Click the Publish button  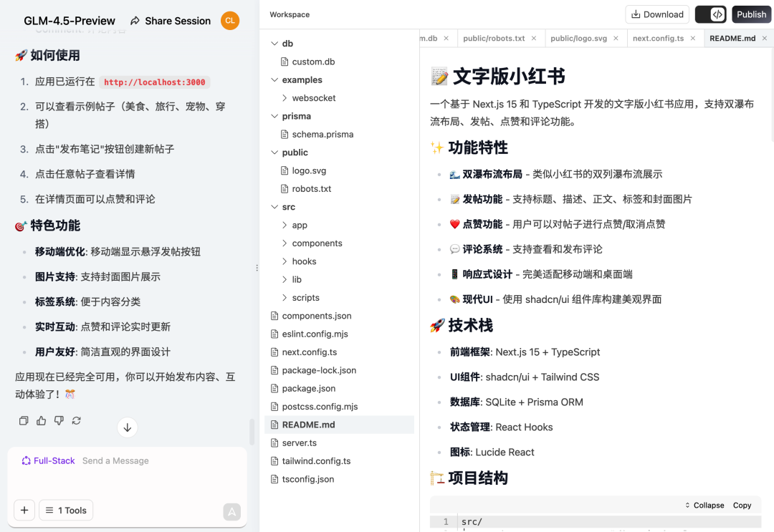pyautogui.click(x=751, y=14)
